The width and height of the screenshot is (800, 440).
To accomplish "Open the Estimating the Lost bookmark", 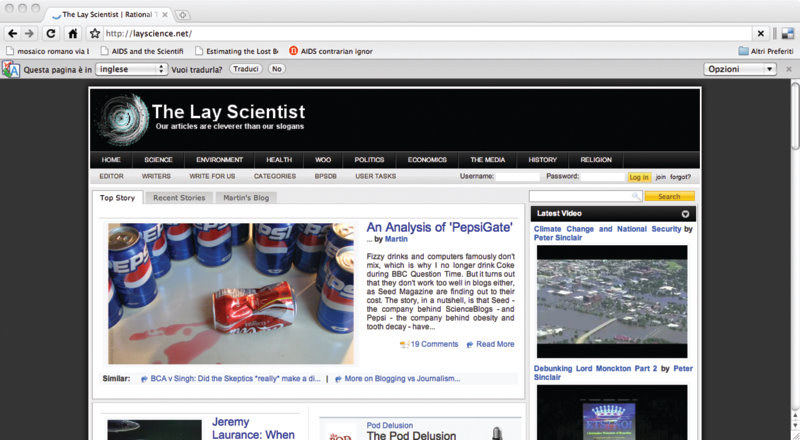I will click(237, 51).
